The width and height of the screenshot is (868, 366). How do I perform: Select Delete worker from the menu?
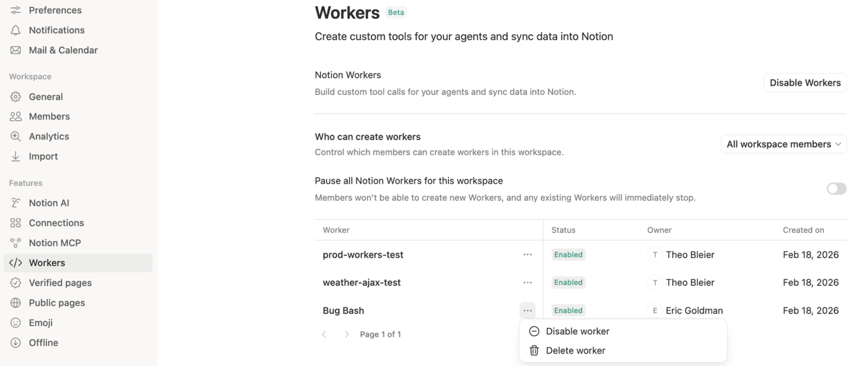(623, 351)
